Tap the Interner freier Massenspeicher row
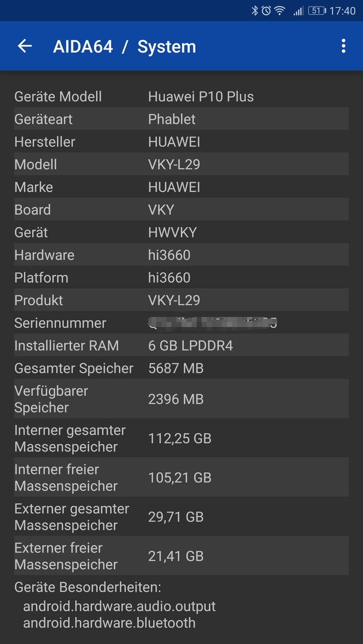 181,477
